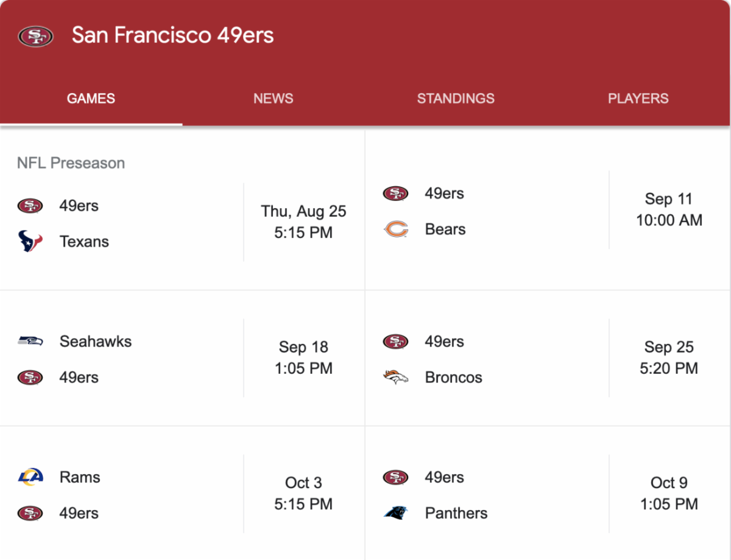The width and height of the screenshot is (731, 560).
Task: Open the Sep 18 Seahawks matchup
Action: pyautogui.click(x=182, y=359)
